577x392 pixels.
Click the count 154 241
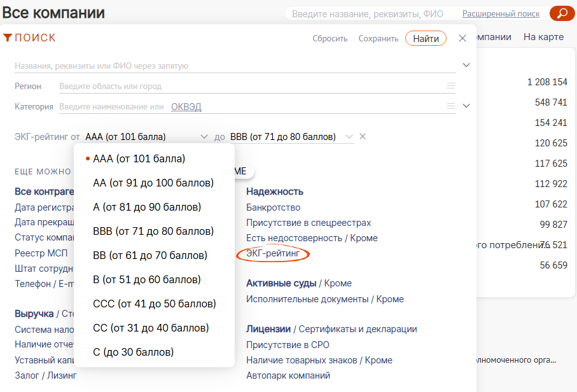click(551, 123)
